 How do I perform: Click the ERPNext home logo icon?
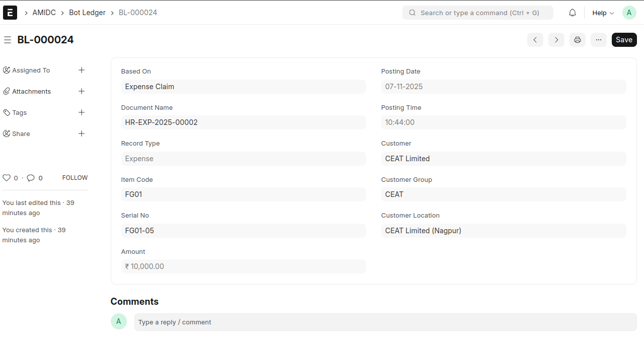10,13
